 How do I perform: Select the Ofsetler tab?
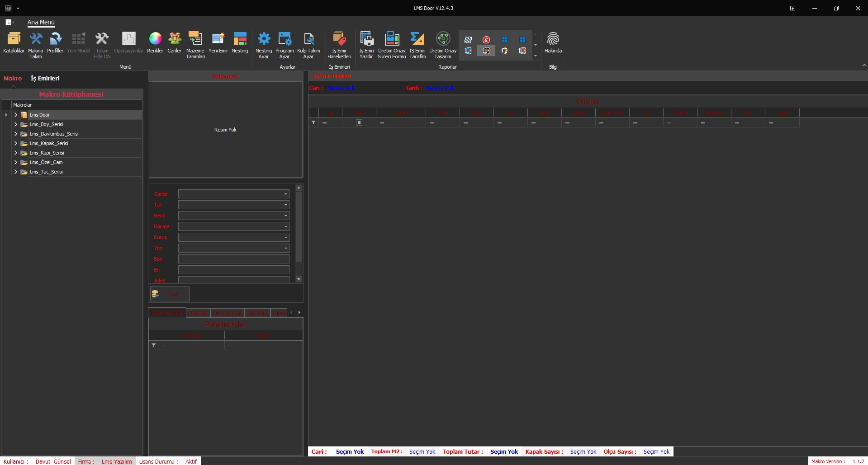click(198, 313)
